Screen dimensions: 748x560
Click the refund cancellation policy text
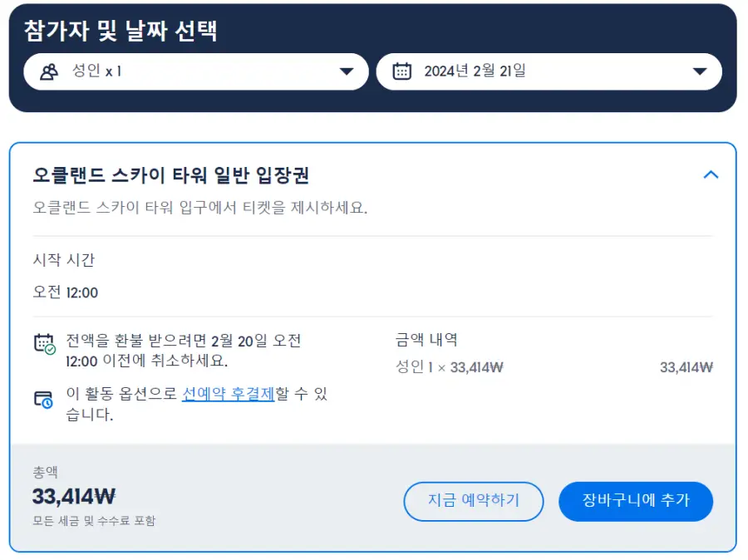pyautogui.click(x=184, y=351)
